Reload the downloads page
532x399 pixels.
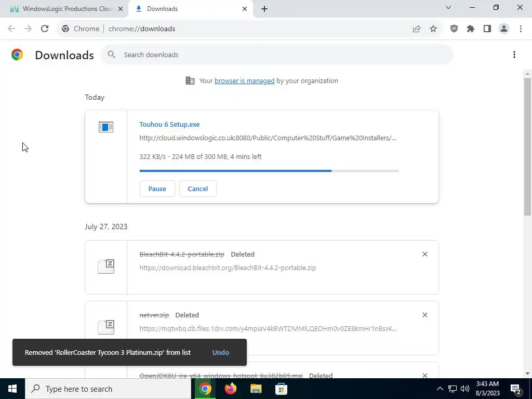(x=45, y=29)
